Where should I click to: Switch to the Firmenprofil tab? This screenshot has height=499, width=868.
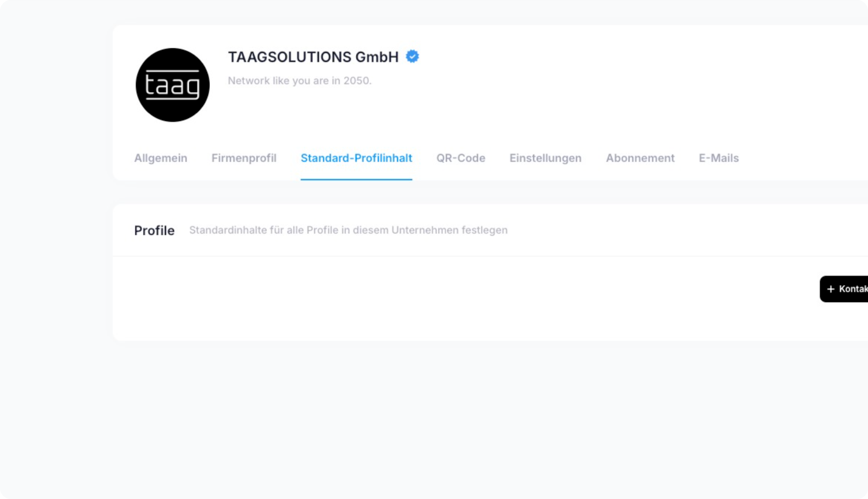(244, 158)
